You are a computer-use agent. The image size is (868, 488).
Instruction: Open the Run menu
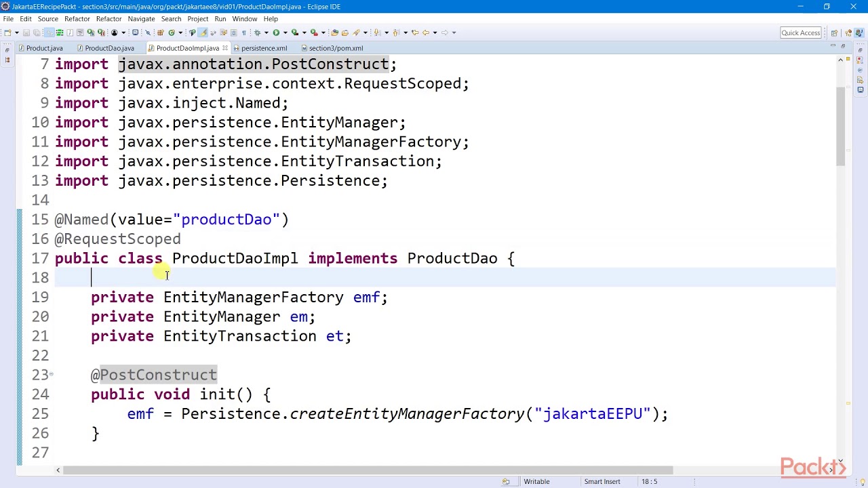coord(220,19)
